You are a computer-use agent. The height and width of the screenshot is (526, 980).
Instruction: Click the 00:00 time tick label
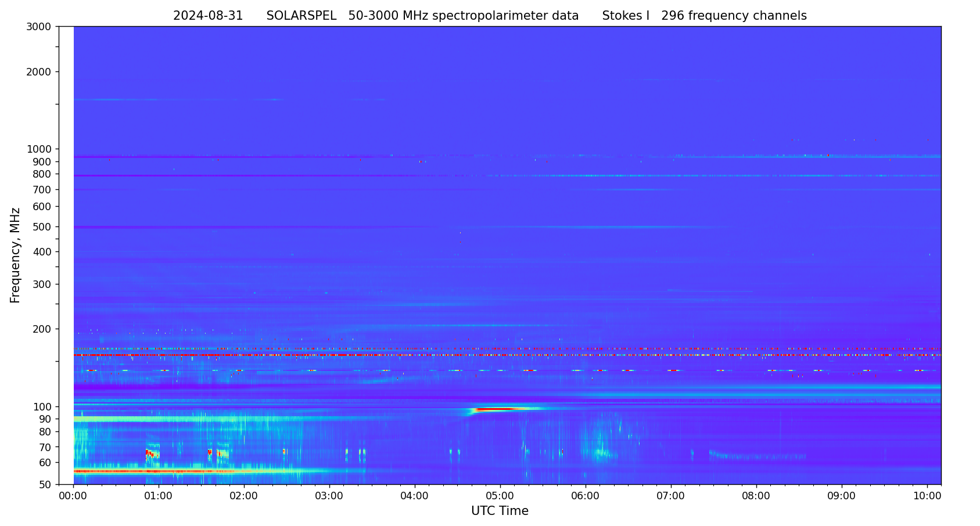pyautogui.click(x=73, y=496)
